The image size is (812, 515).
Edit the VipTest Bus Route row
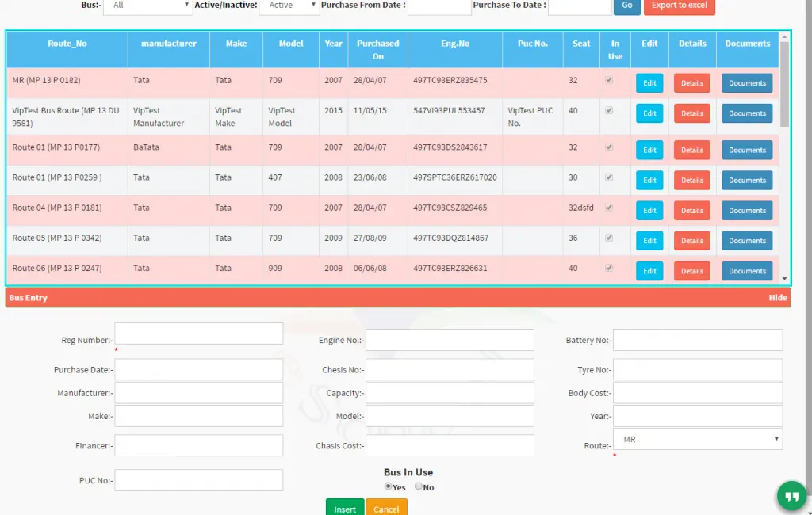click(x=649, y=113)
